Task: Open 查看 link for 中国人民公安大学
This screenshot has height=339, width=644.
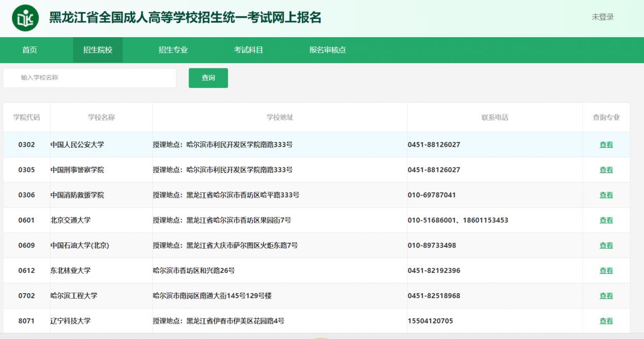Action: click(x=606, y=145)
